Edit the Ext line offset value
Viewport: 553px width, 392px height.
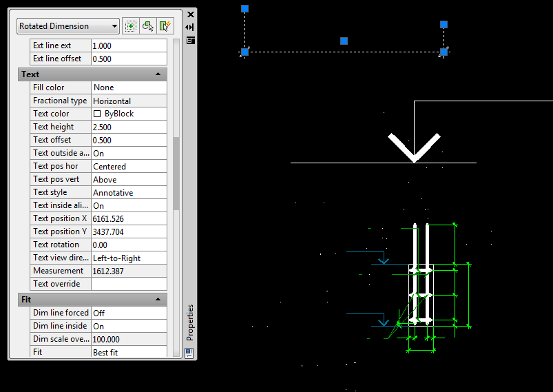(x=129, y=59)
